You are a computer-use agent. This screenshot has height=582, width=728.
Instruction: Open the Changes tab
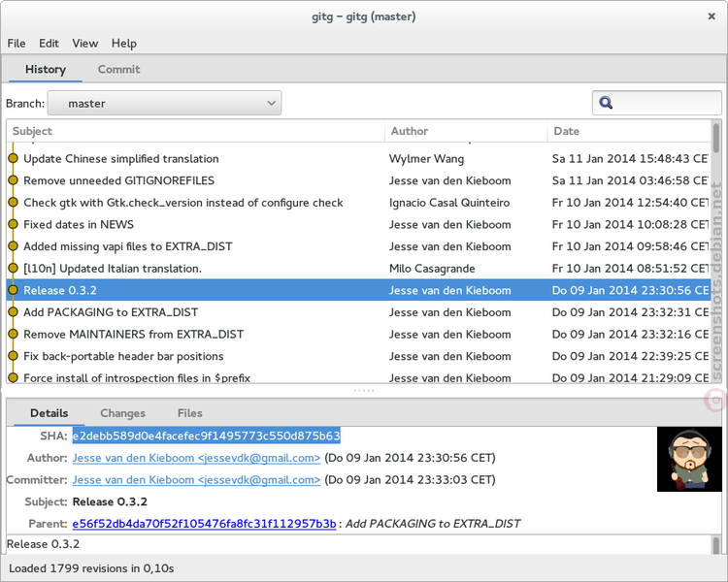pos(122,413)
